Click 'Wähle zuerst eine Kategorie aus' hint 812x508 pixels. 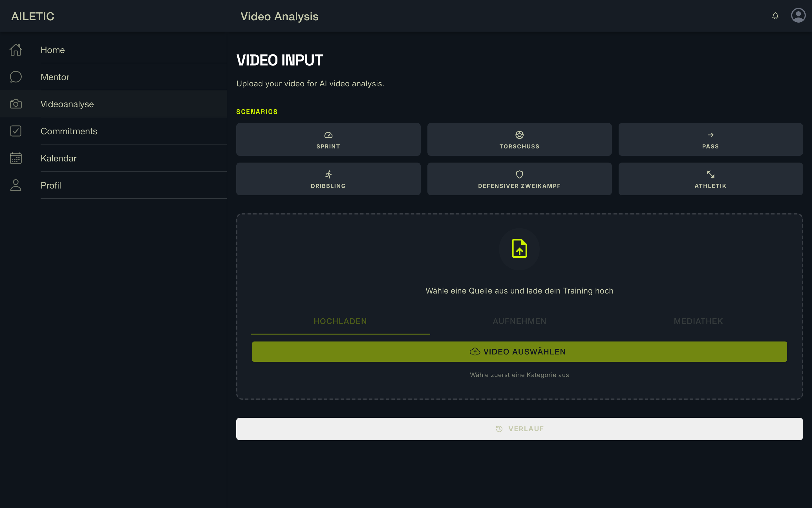[519, 375]
